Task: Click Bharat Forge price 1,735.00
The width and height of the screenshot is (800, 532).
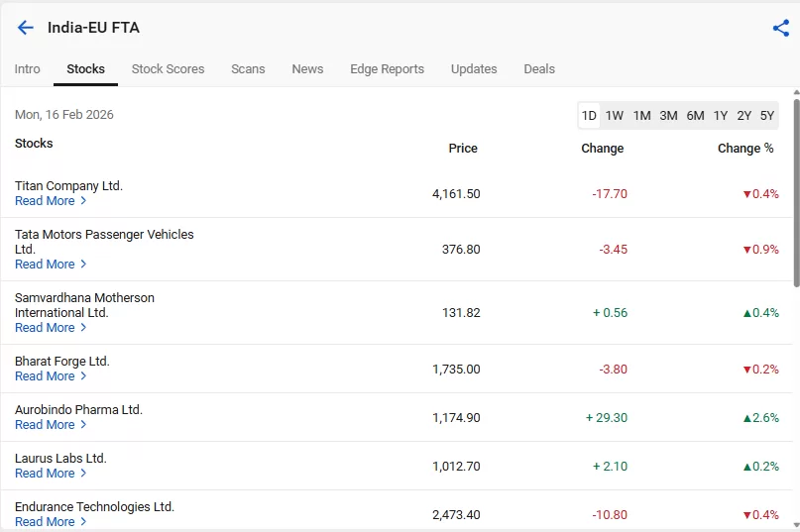Action: click(456, 370)
